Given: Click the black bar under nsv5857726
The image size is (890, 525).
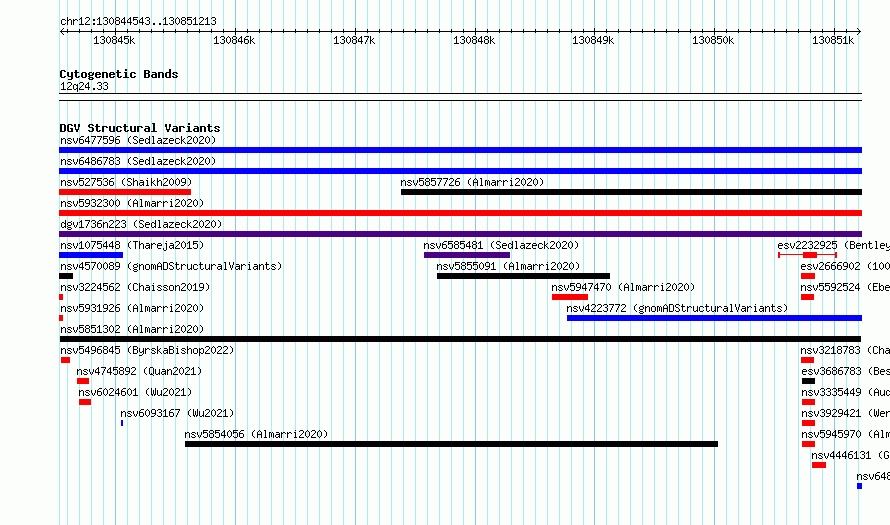Looking at the screenshot, I should [631, 192].
